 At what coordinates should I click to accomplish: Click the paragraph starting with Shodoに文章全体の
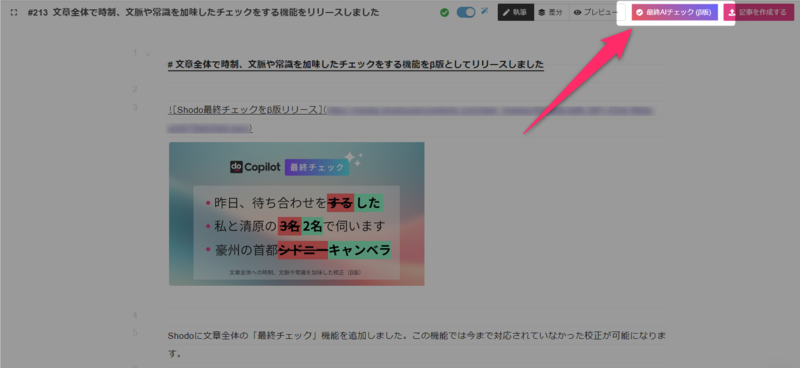click(x=418, y=344)
